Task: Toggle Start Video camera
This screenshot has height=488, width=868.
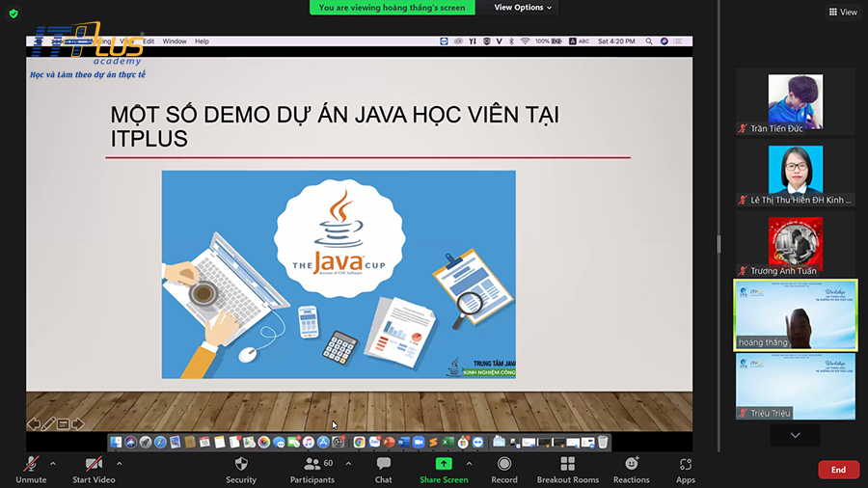Action: [x=94, y=464]
